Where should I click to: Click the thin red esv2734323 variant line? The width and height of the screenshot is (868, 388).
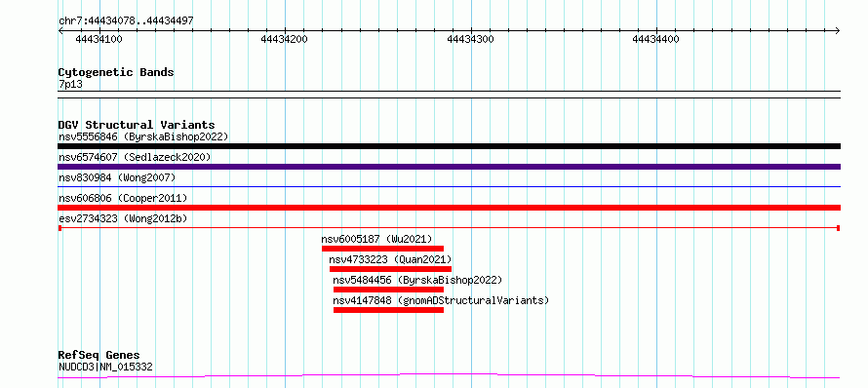point(449,228)
